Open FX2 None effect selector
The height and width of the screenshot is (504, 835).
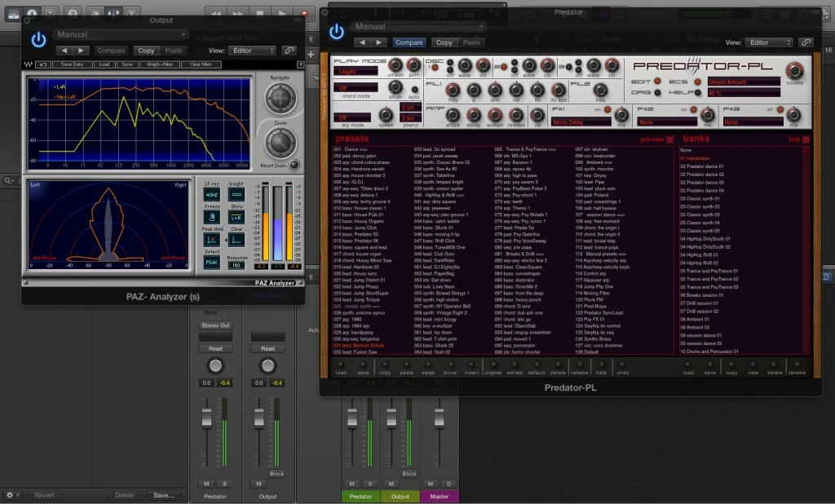[x=667, y=122]
